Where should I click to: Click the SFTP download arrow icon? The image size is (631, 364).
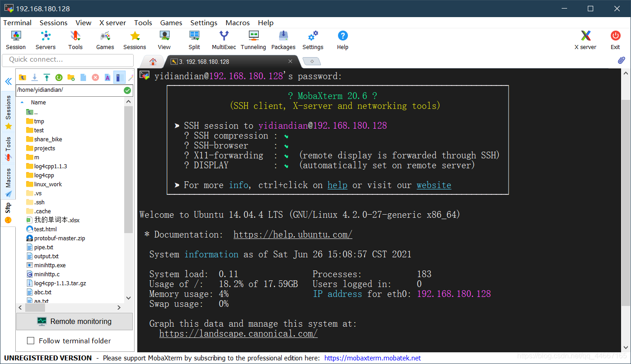tap(34, 77)
